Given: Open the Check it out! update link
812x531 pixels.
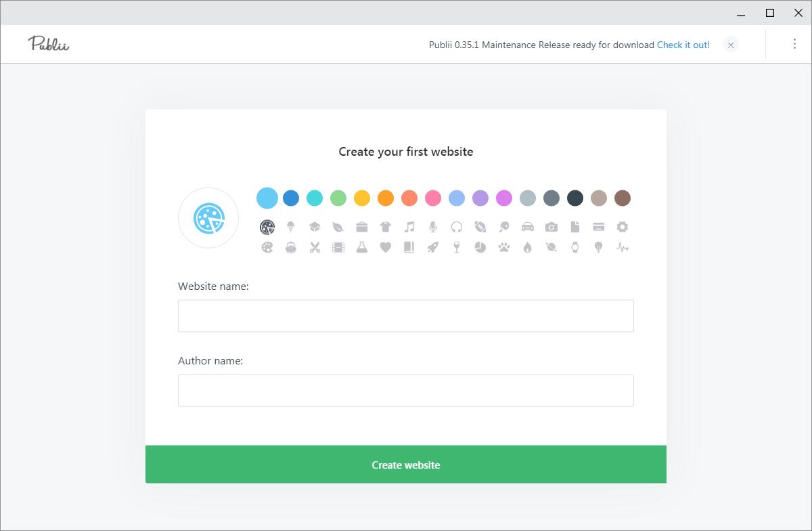Looking at the screenshot, I should (x=683, y=45).
